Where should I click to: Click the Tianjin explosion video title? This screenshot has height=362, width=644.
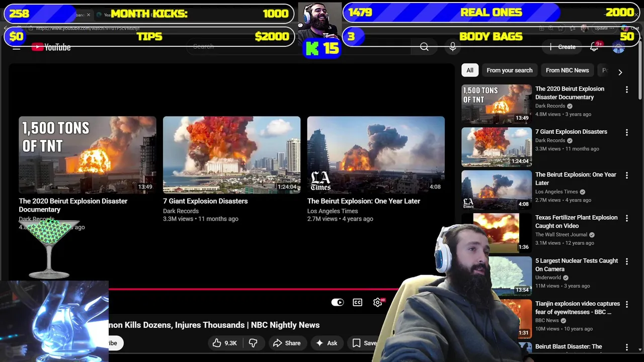(x=578, y=308)
